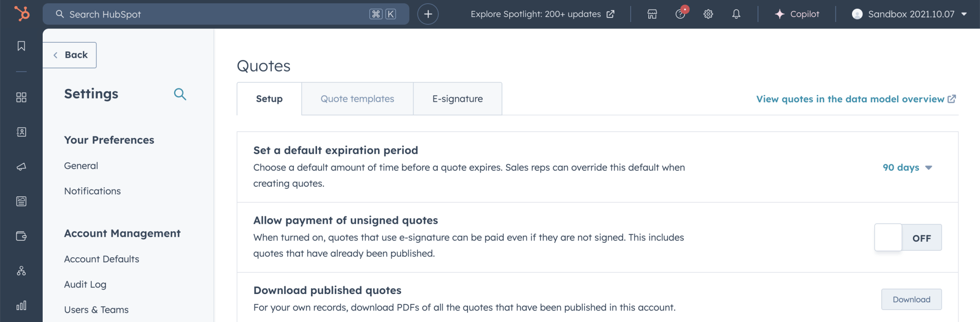Screen dimensions: 980x322
Task: Open the Workspaces grid icon in sidebar
Action: [21, 97]
